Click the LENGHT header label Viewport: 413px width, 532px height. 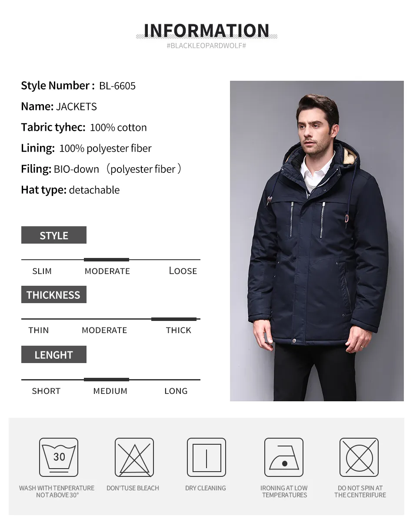pos(54,354)
